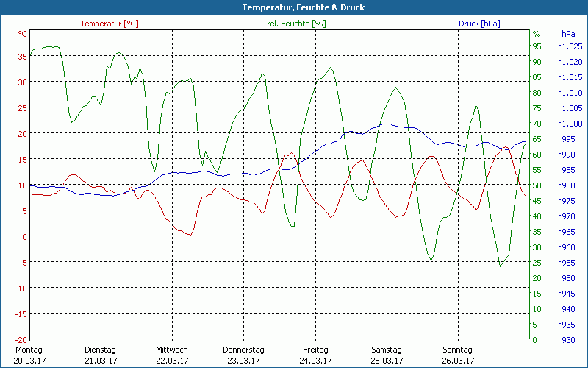588x368 pixels.
Task: Select the red 'Temperatur [°C]' legend label
Action: coord(110,24)
